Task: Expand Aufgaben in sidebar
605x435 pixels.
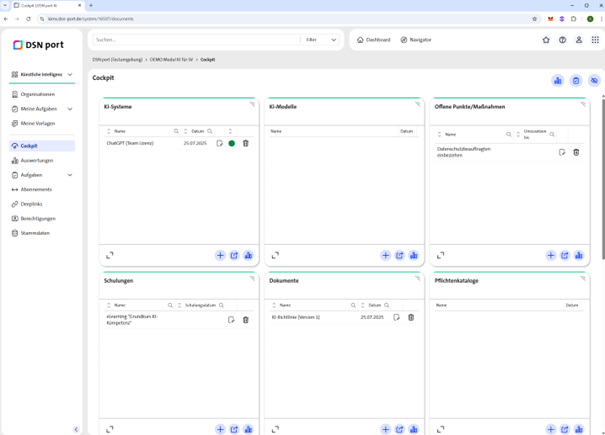Action: [x=70, y=175]
